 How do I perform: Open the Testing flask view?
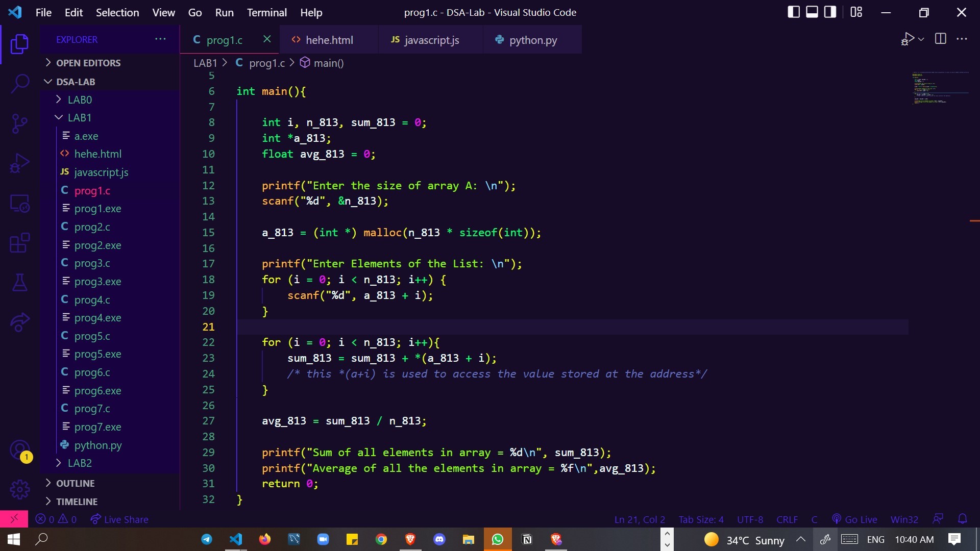19,283
